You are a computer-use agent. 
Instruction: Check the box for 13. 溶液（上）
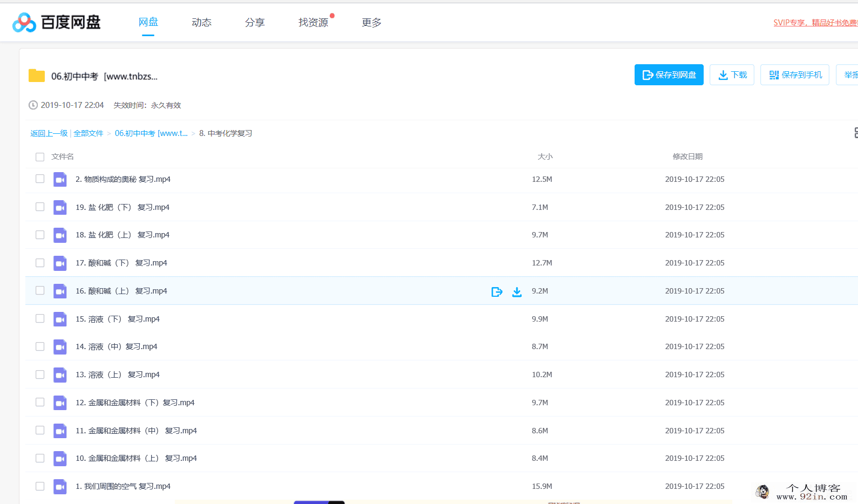(x=40, y=374)
